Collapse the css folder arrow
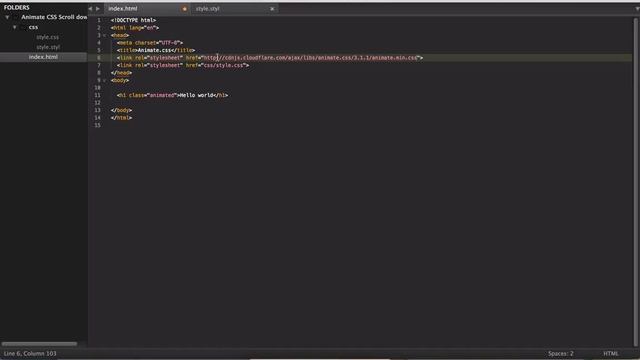The image size is (640, 360). coord(15,27)
